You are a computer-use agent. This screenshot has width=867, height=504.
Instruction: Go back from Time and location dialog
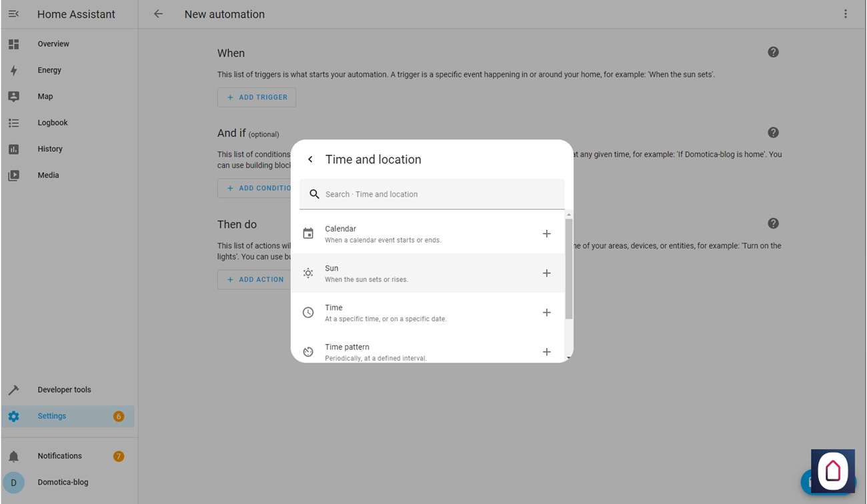[x=310, y=159]
